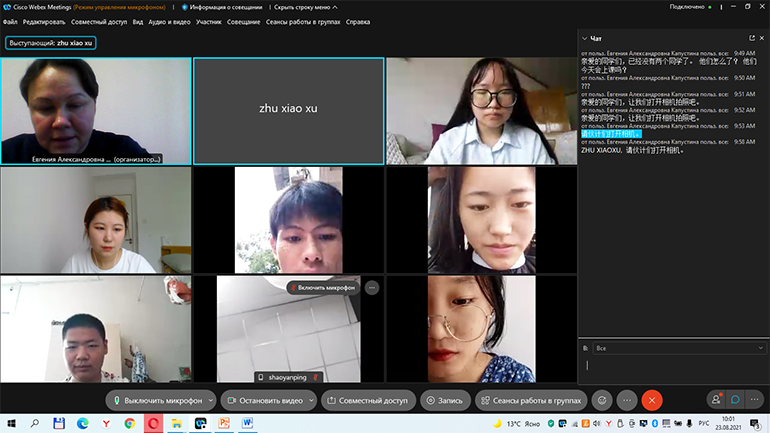Expand microphone options arrow
Image resolution: width=770 pixels, height=433 pixels.
[x=210, y=400]
